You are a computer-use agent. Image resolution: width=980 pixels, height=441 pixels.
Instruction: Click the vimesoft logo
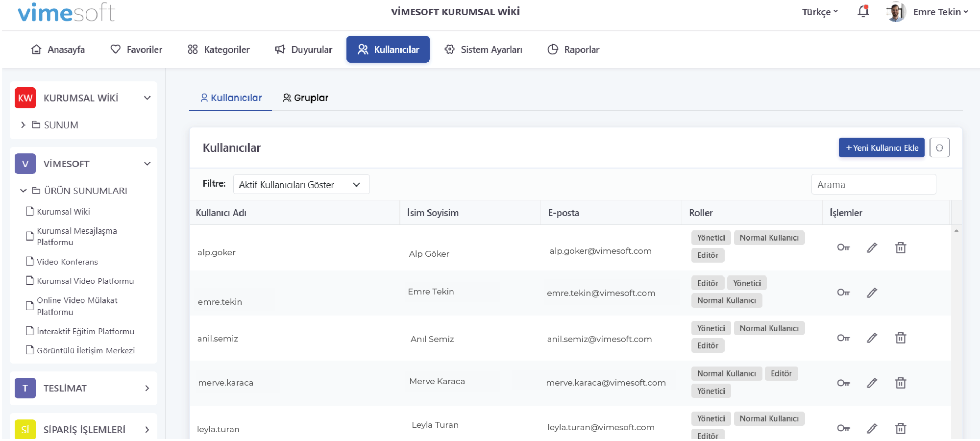(x=67, y=12)
